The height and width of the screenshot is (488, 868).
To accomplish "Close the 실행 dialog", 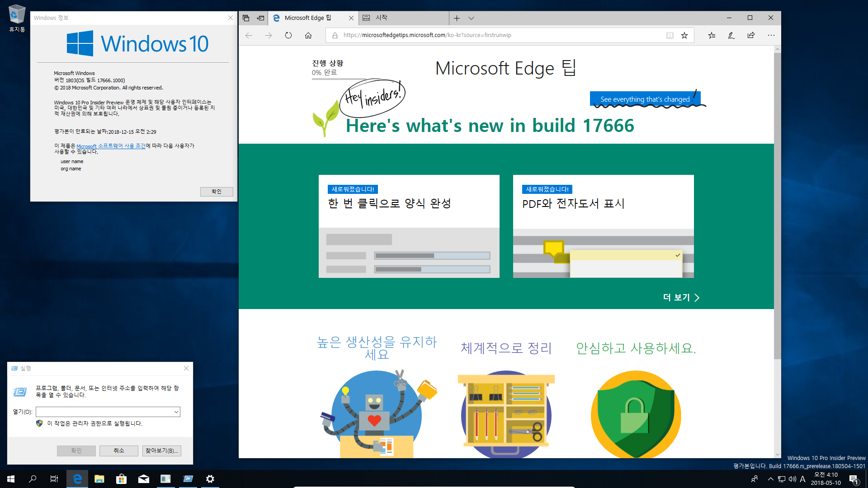I will point(186,368).
